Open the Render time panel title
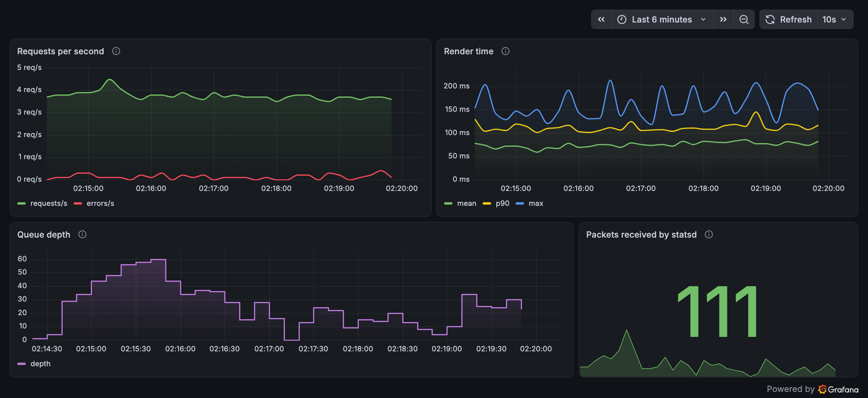868x398 pixels. point(469,51)
